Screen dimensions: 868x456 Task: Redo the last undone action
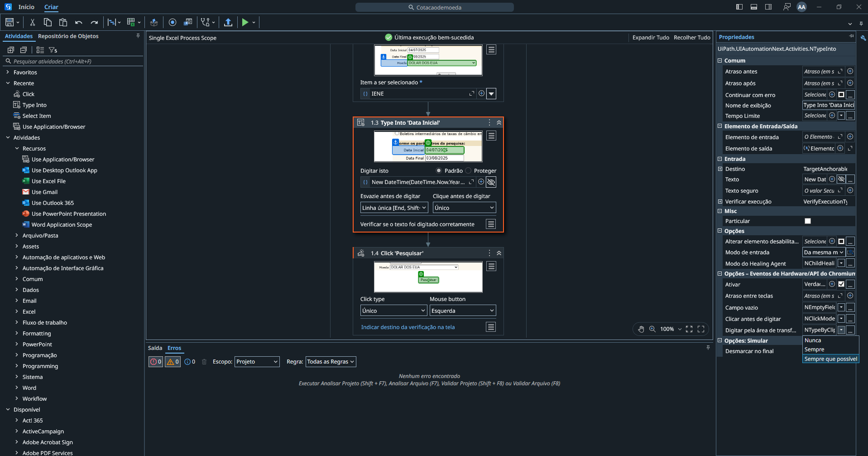tap(94, 22)
